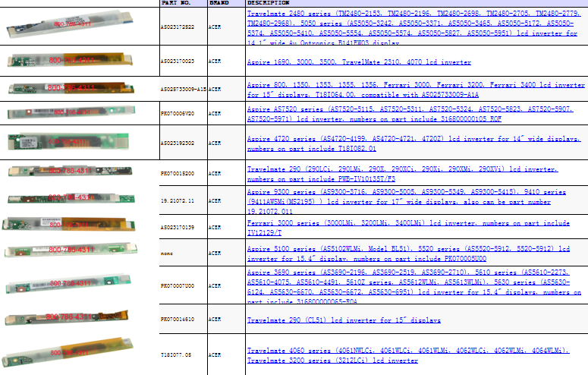Select part number 19.21072.11
Viewport: 588px width, 375px height.
coord(178,201)
